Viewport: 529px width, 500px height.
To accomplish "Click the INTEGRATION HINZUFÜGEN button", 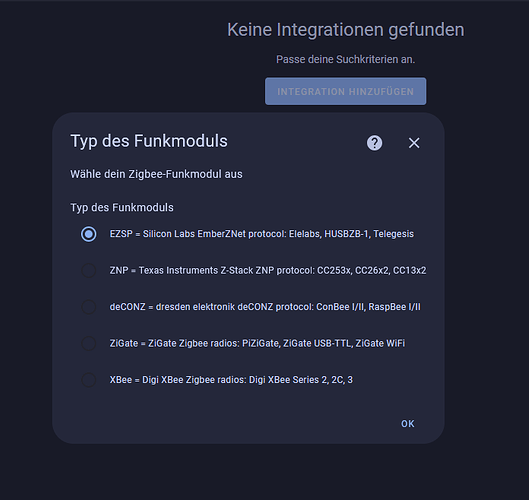I will coord(345,91).
